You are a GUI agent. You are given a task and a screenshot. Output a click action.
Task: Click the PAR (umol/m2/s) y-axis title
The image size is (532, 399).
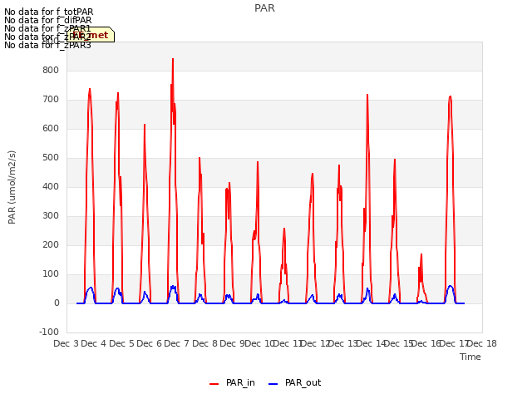coord(12,187)
